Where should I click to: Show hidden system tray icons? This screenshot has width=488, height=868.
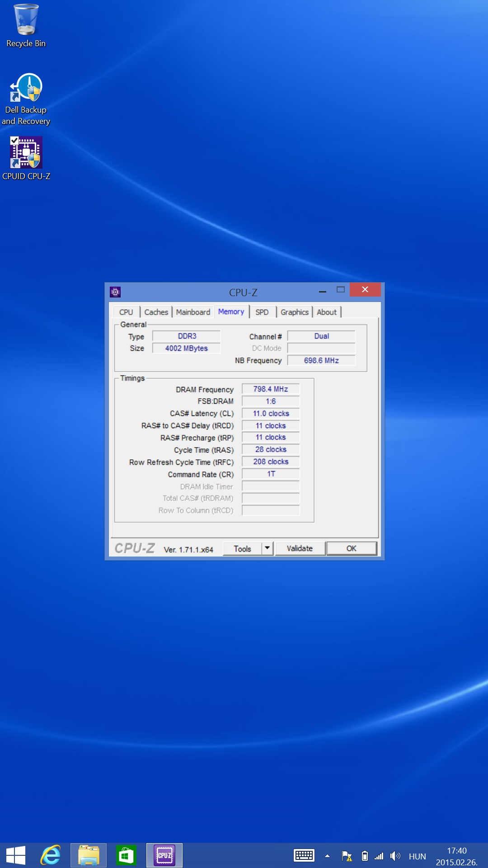[327, 856]
